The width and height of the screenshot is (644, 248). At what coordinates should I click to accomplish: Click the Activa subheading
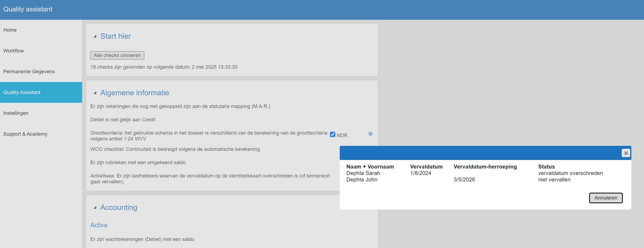[x=99, y=225]
